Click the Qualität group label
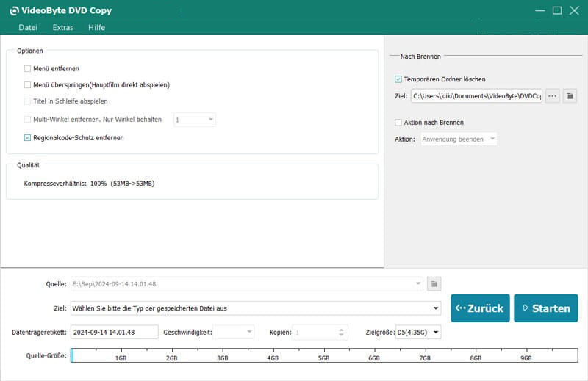This screenshot has width=588, height=381. [x=28, y=165]
